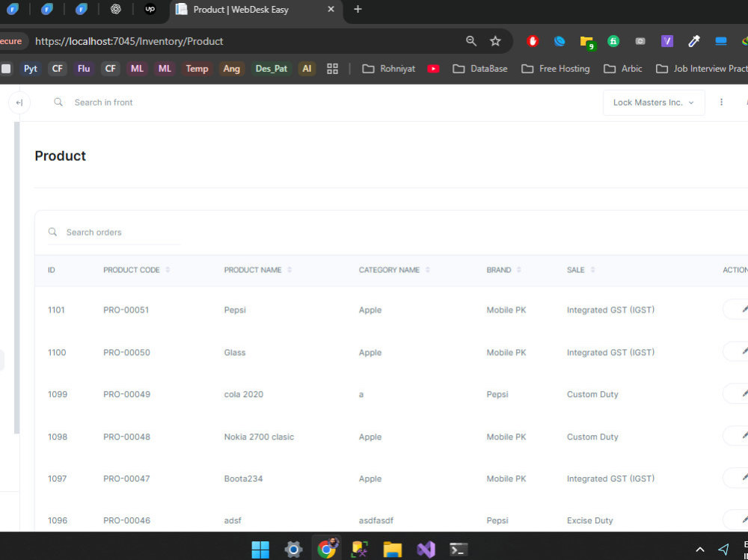Click the Nokia 2700 clasic product name
This screenshot has height=560, width=748.
coord(259,437)
